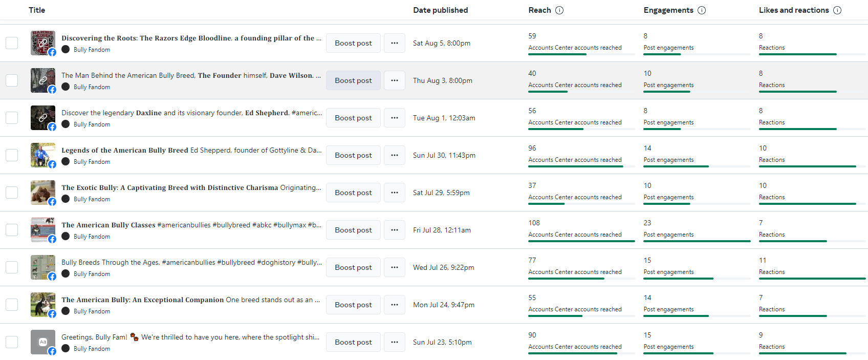This screenshot has height=360, width=868.
Task: Check the box for the Bully Breeds Through the Ages post
Action: coord(12,267)
